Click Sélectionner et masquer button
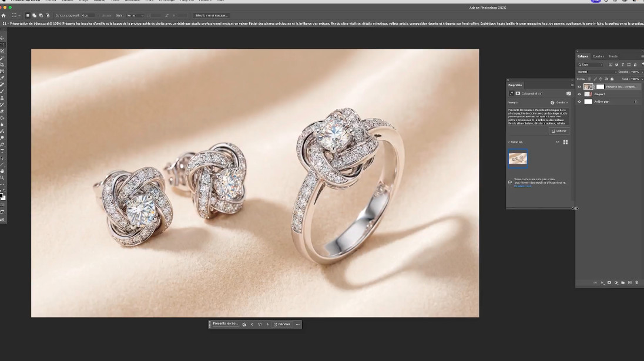 212,15
